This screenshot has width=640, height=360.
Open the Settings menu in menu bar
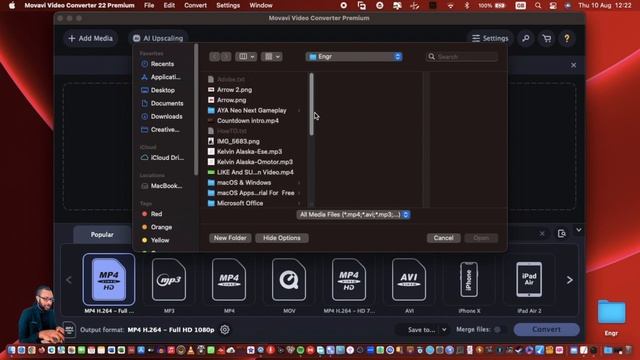[228, 5]
